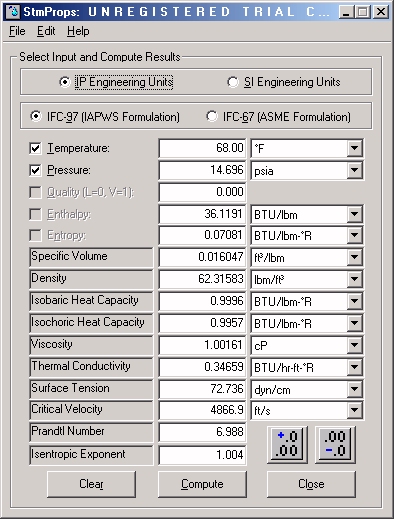394x519 pixels.
Task: Toggle the Enthalpy checkbox
Action: click(35, 214)
